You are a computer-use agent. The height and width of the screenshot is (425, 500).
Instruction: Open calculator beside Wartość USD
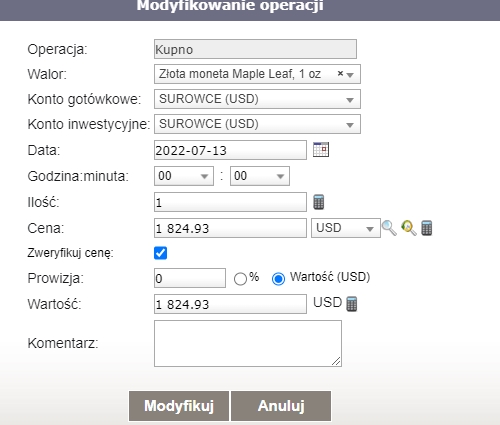click(352, 304)
